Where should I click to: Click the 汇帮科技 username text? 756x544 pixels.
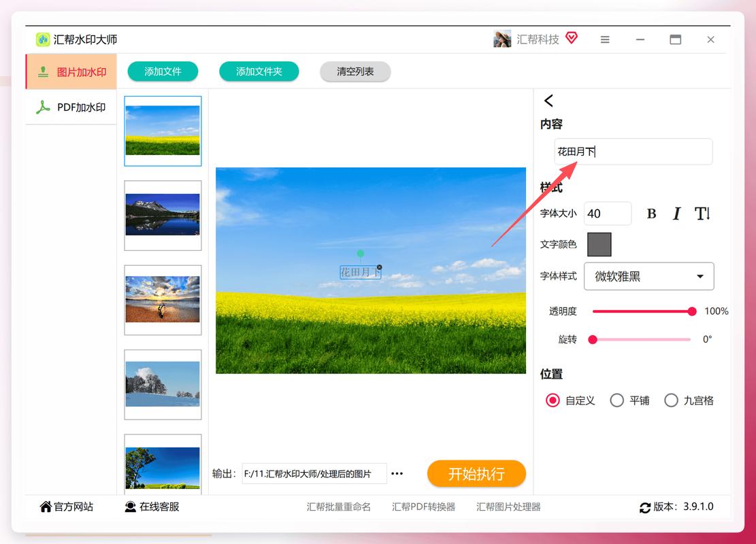click(x=538, y=39)
